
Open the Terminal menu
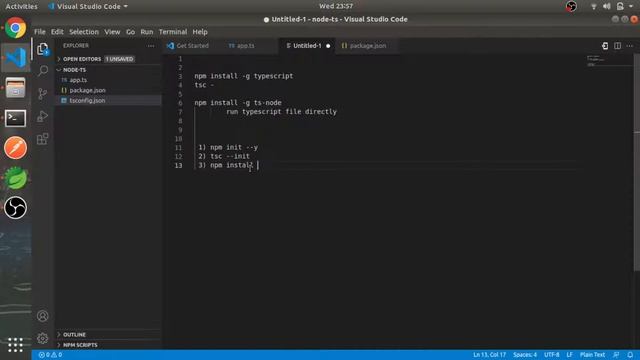tap(173, 32)
